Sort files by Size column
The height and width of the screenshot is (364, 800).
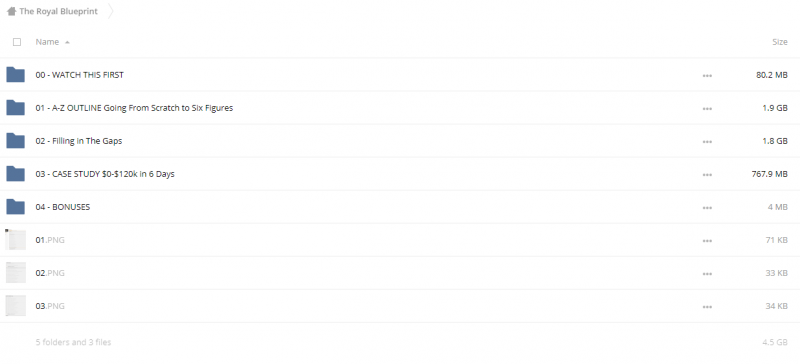coord(780,42)
